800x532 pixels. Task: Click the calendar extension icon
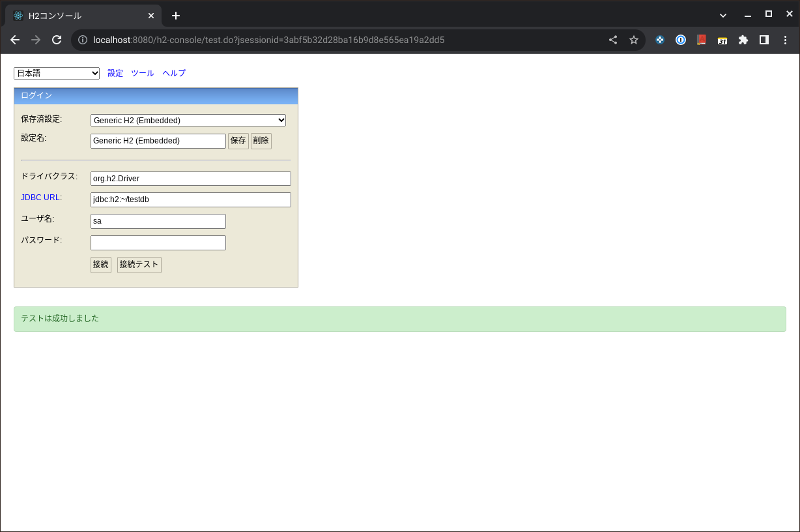[722, 40]
